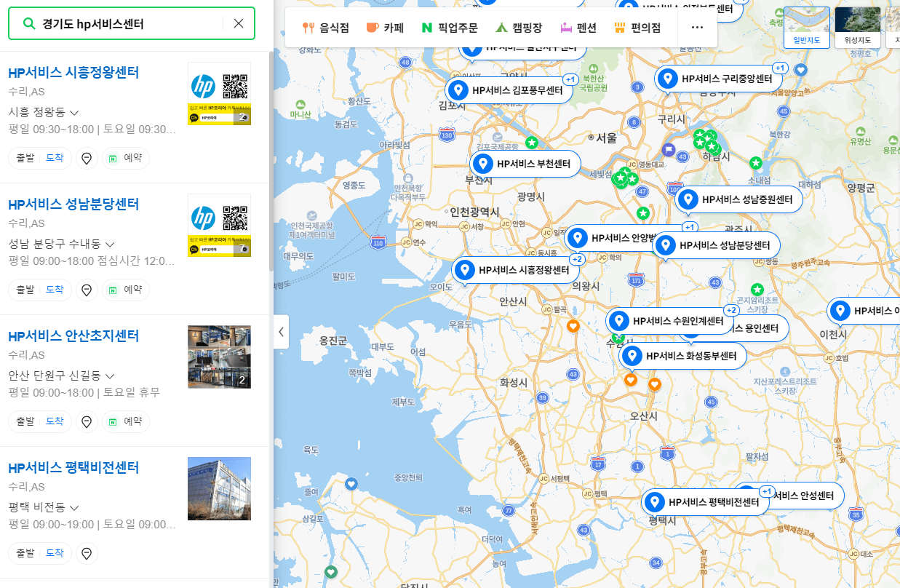Click the green search magnifier icon
The image size is (900, 588).
[29, 23]
